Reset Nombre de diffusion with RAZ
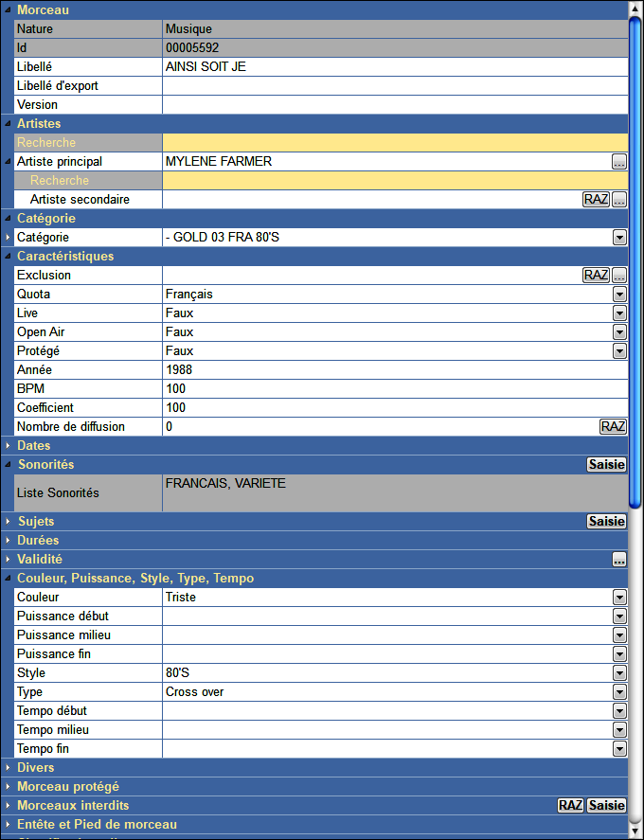Image resolution: width=644 pixels, height=840 pixels. pyautogui.click(x=613, y=427)
